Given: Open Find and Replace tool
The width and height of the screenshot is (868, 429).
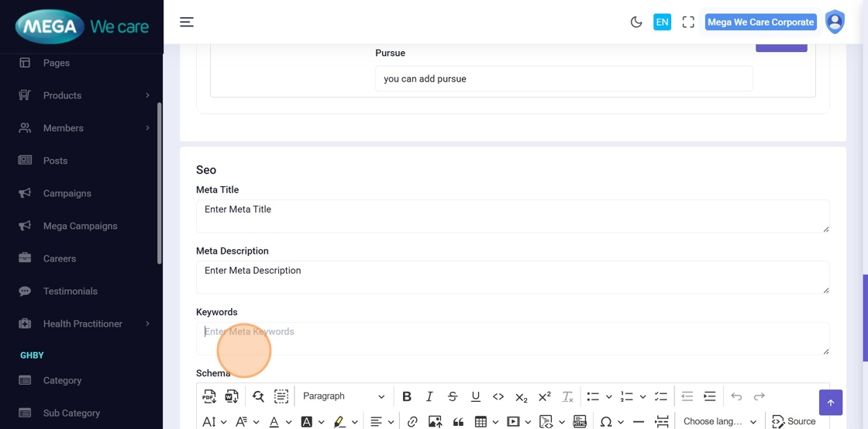Looking at the screenshot, I should (258, 396).
